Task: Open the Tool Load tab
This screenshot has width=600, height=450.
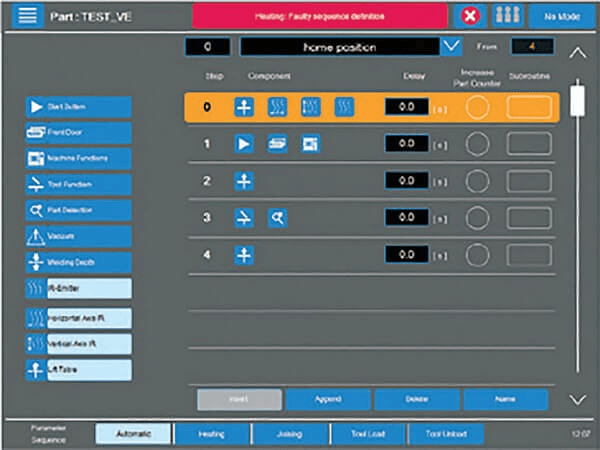Action: (368, 434)
